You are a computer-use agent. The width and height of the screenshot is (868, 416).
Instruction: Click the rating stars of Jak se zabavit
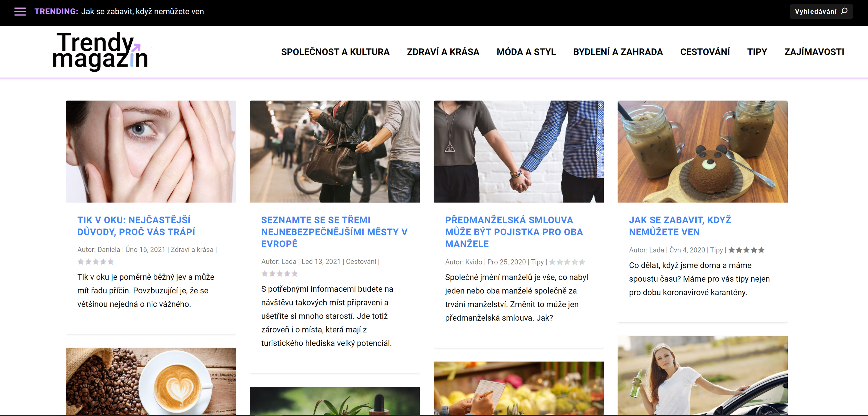(746, 250)
